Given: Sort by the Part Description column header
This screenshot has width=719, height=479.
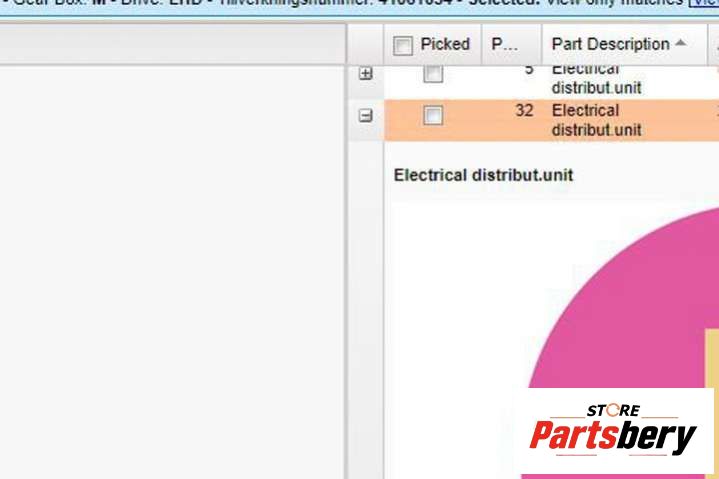Looking at the screenshot, I should pos(610,44).
